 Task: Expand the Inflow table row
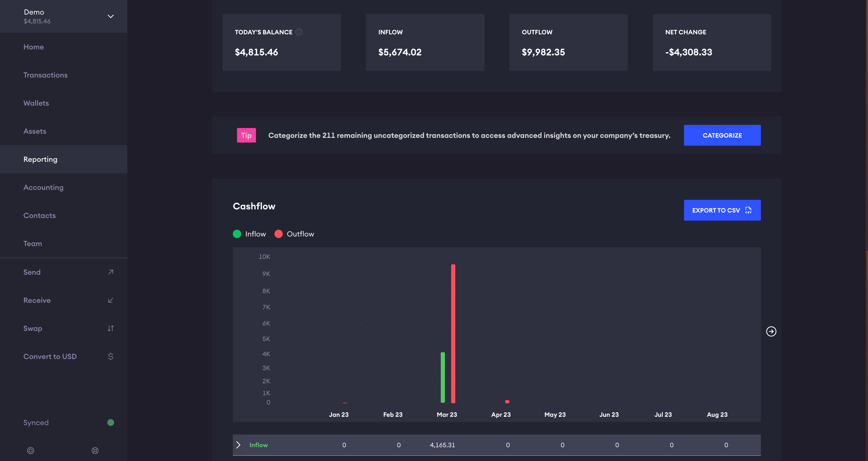(238, 445)
